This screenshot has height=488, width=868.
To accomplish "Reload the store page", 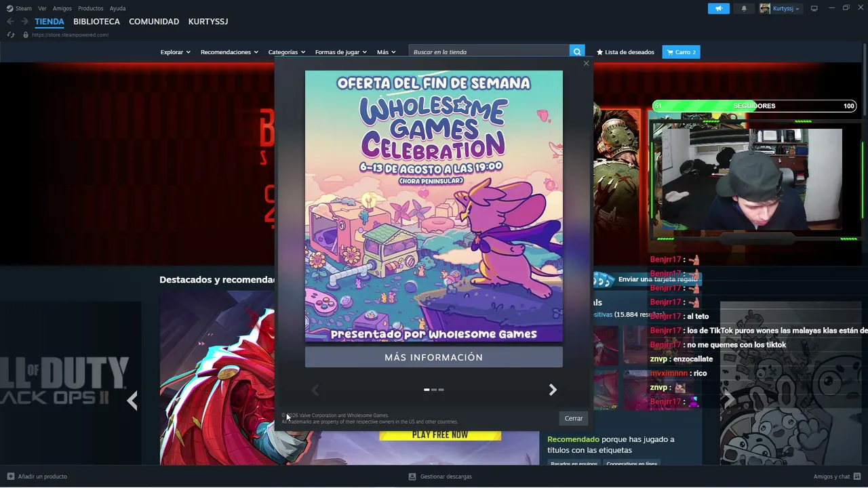I will pyautogui.click(x=11, y=35).
